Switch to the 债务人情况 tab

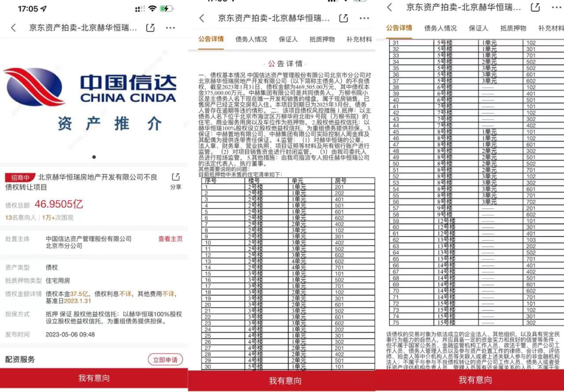[x=253, y=39]
